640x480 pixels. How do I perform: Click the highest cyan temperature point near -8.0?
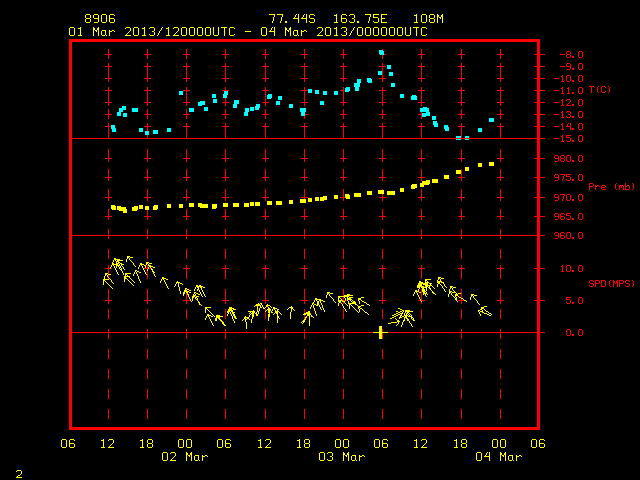click(381, 52)
